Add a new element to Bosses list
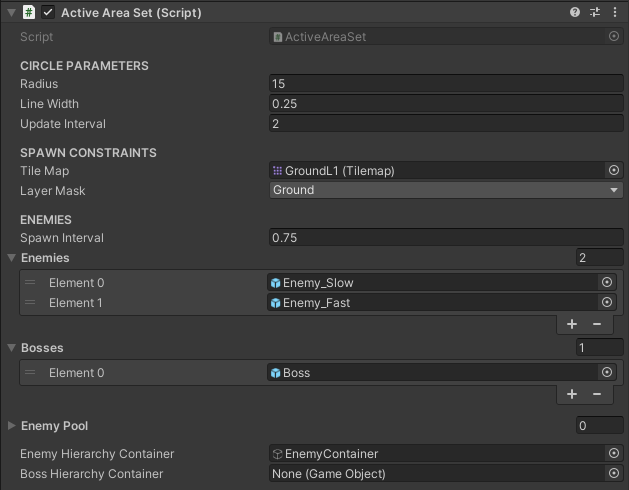This screenshot has height=490, width=629. [572, 394]
